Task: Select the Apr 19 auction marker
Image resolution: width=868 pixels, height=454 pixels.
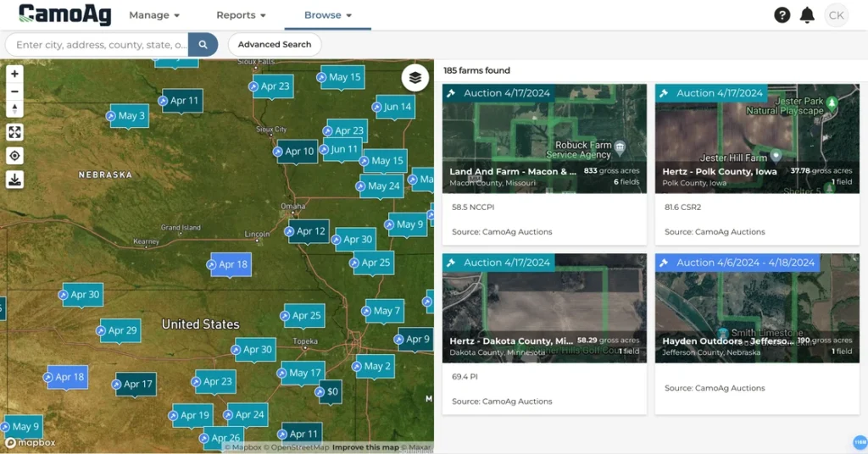Action: (192, 415)
